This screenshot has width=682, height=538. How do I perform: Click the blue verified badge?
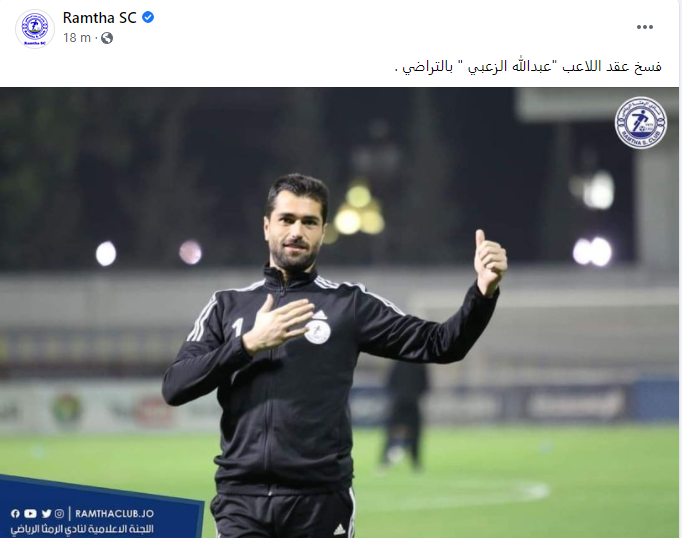click(148, 17)
